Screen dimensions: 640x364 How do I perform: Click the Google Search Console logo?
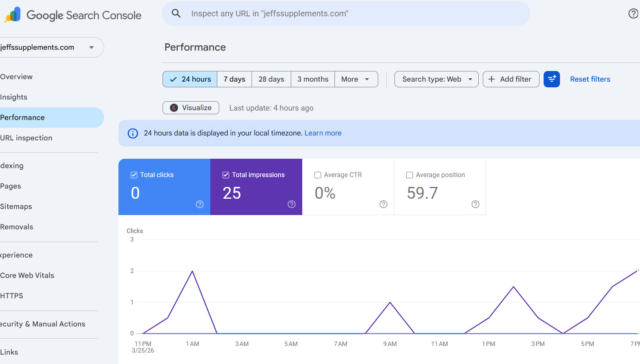pos(73,15)
